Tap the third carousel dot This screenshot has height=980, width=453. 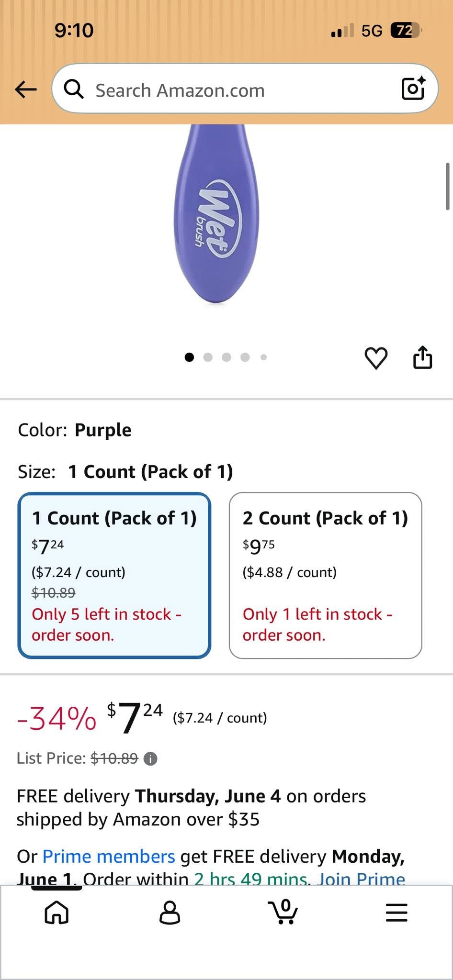(226, 357)
